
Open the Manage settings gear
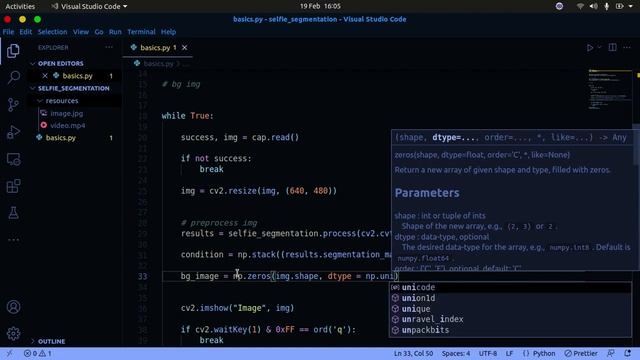(13, 333)
